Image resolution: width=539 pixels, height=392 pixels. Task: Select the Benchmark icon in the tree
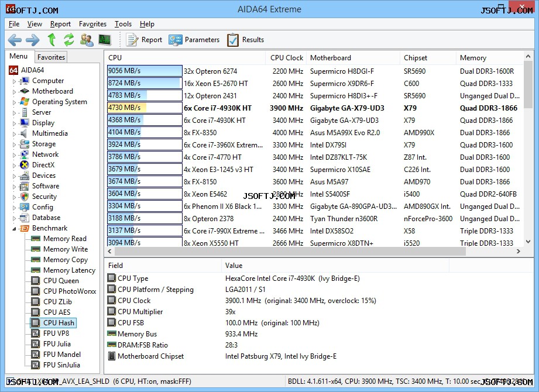coord(25,228)
